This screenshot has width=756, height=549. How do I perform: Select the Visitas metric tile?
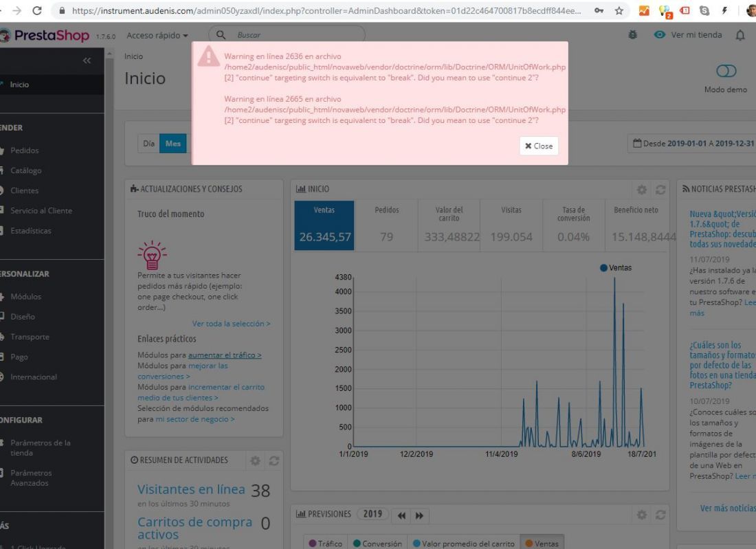click(x=511, y=225)
